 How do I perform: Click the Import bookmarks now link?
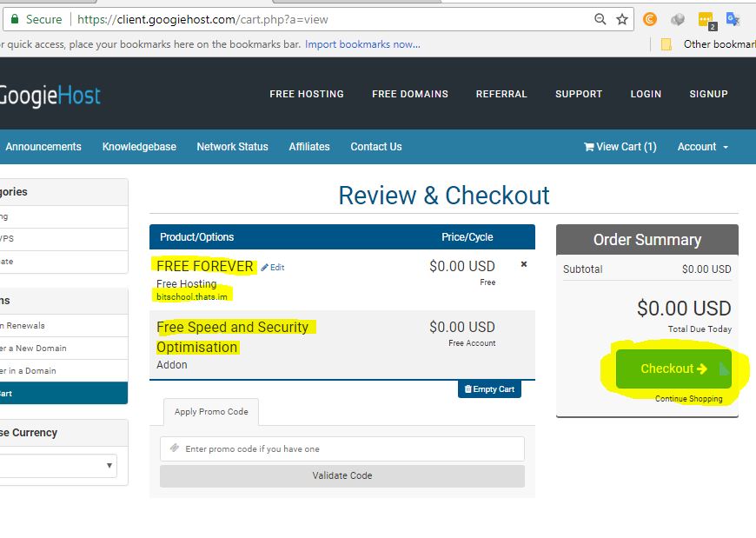click(x=362, y=44)
